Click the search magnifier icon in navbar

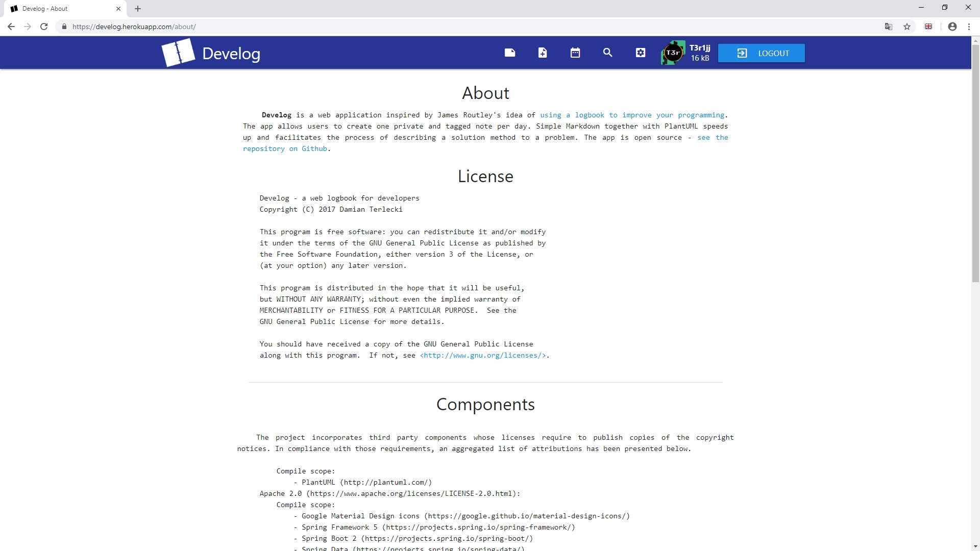607,53
